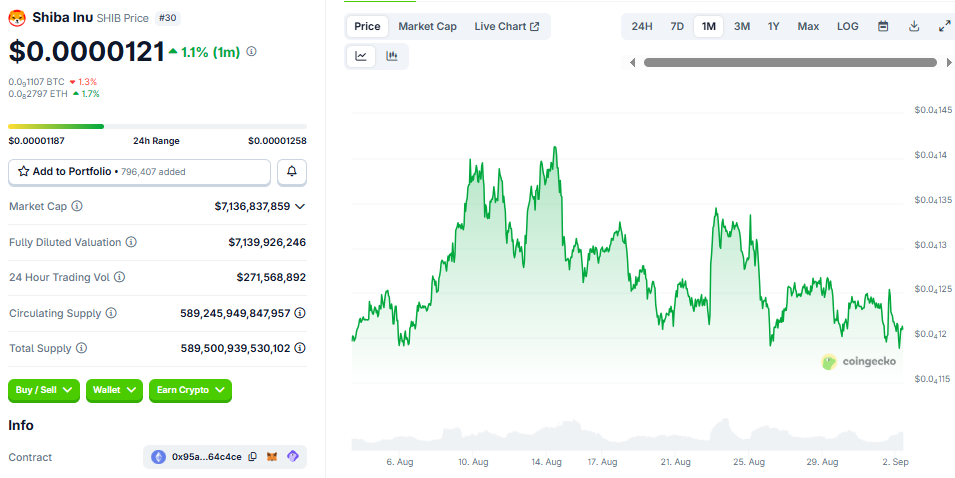Screen dimensions: 955x478
Task: Click the chart range scrollbar thumb
Action: [x=791, y=62]
